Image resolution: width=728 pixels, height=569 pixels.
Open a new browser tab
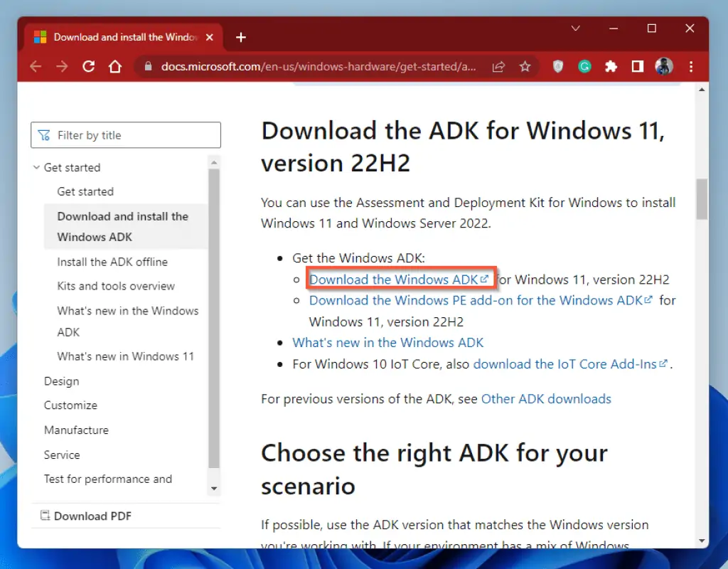(x=240, y=36)
